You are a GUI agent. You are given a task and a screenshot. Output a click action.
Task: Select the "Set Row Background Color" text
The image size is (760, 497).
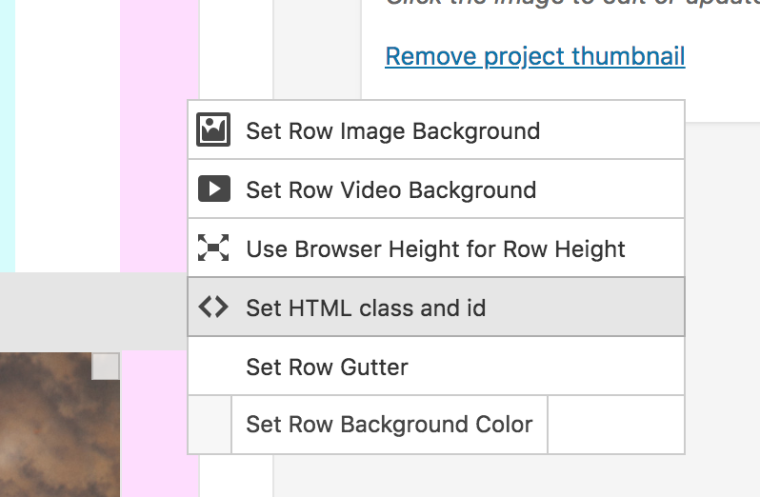[x=389, y=424]
